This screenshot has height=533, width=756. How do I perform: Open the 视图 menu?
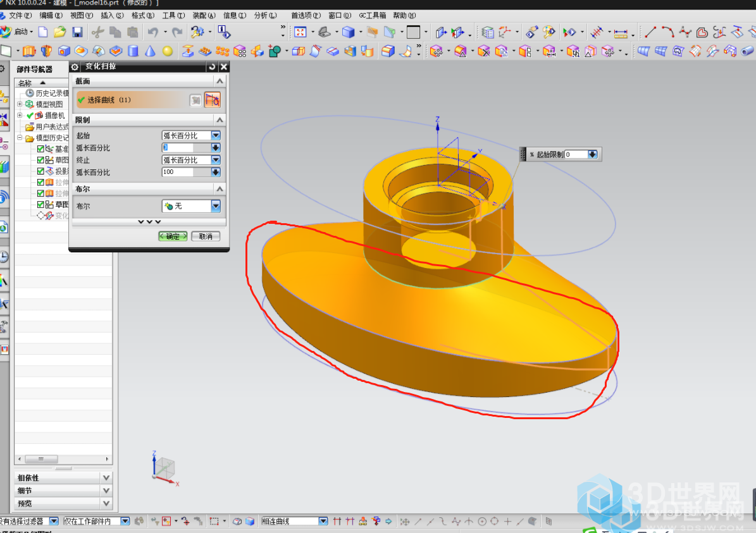coord(82,15)
